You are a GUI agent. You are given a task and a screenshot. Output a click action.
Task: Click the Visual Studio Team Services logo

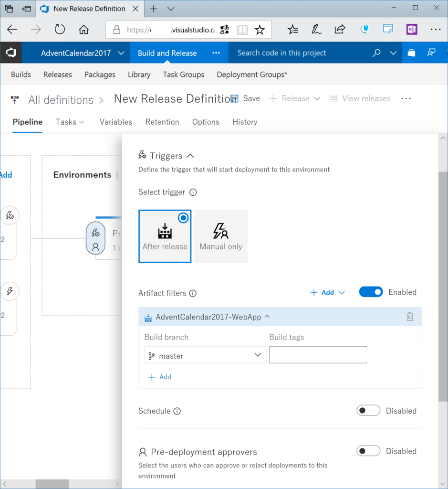[11, 53]
